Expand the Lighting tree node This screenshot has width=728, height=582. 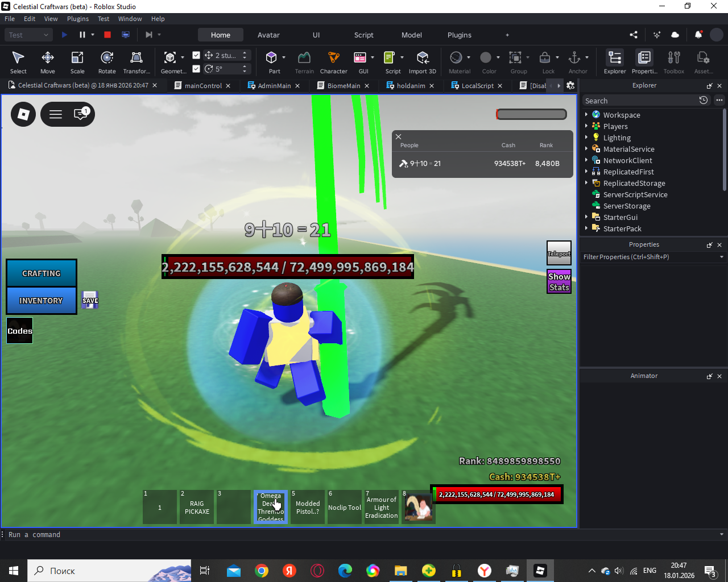click(586, 137)
